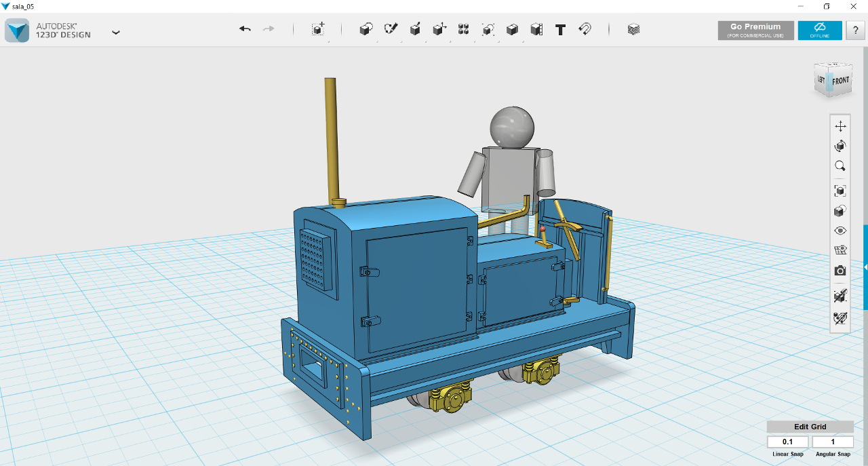The height and width of the screenshot is (466, 868).
Task: Click the Linear Snap value field
Action: coord(787,442)
